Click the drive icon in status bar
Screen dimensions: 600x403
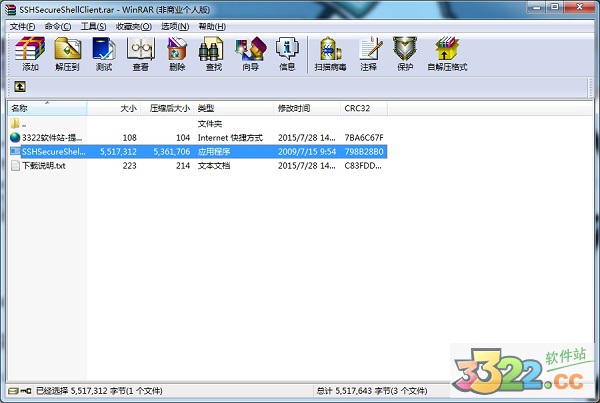pyautogui.click(x=13, y=391)
